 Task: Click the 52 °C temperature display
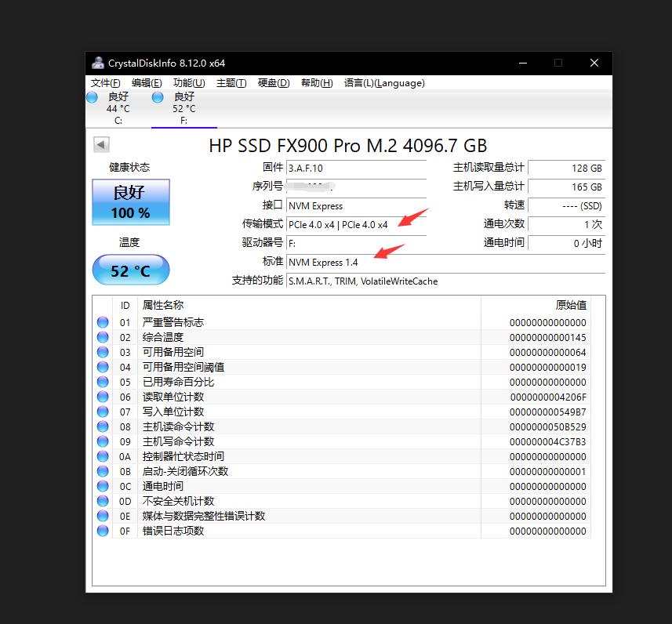tap(130, 270)
